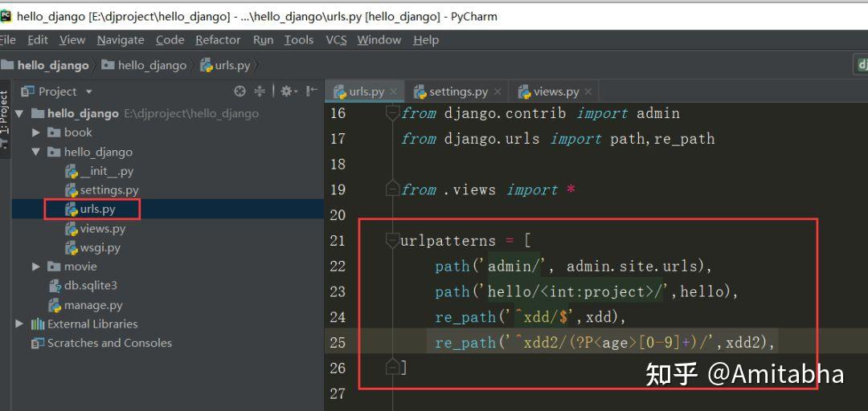Click '.views' on line 19

coord(469,189)
